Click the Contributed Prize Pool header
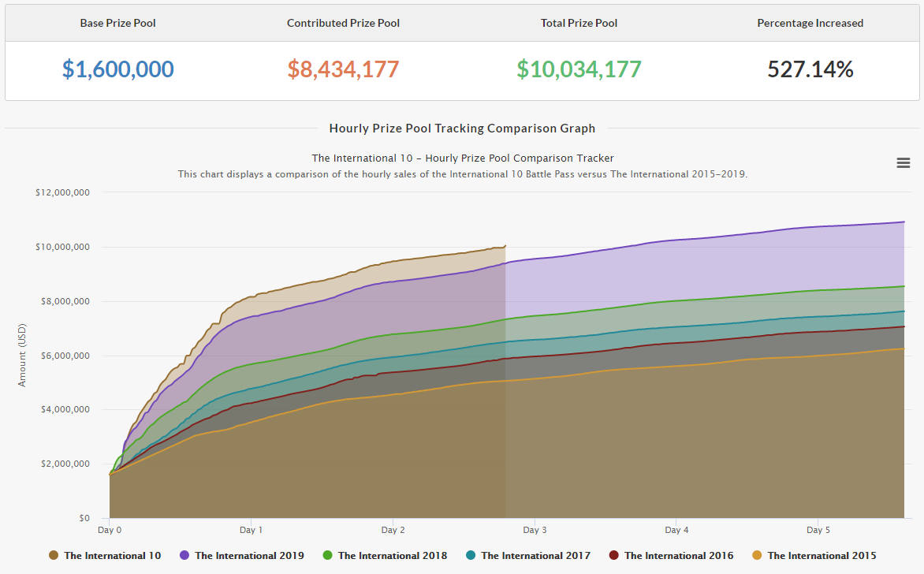This screenshot has width=924, height=574. (x=343, y=23)
